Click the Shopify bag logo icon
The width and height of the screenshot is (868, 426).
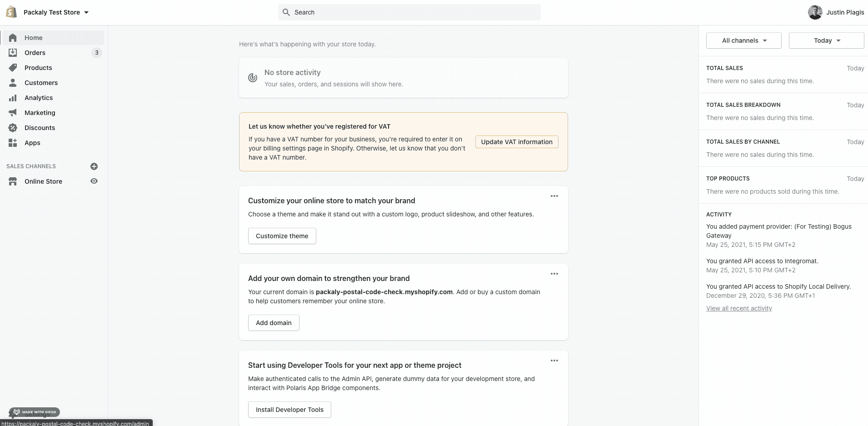click(11, 12)
